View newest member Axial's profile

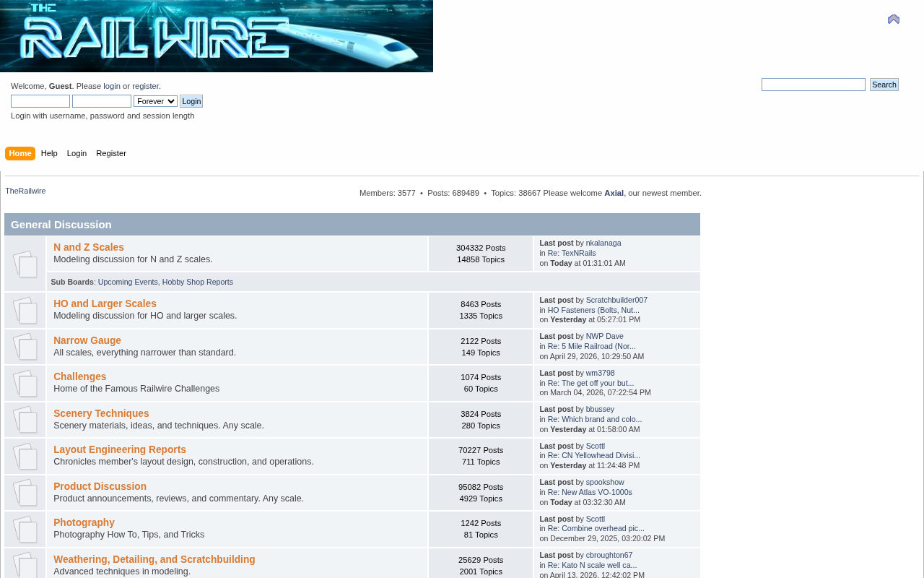click(x=614, y=193)
